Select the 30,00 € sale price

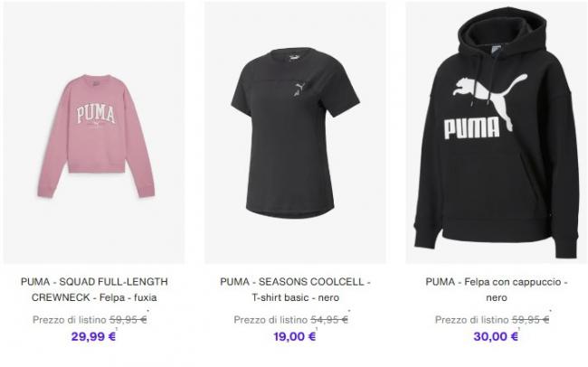(496, 336)
